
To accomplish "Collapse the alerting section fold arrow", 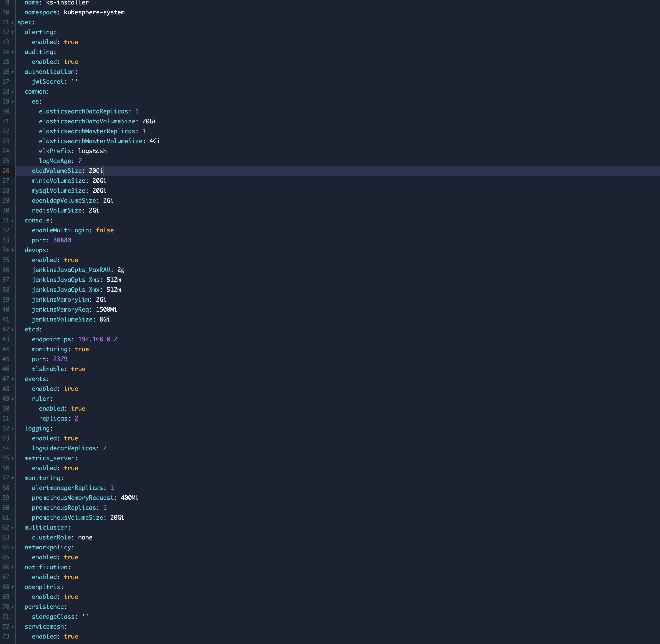I will (x=13, y=32).
